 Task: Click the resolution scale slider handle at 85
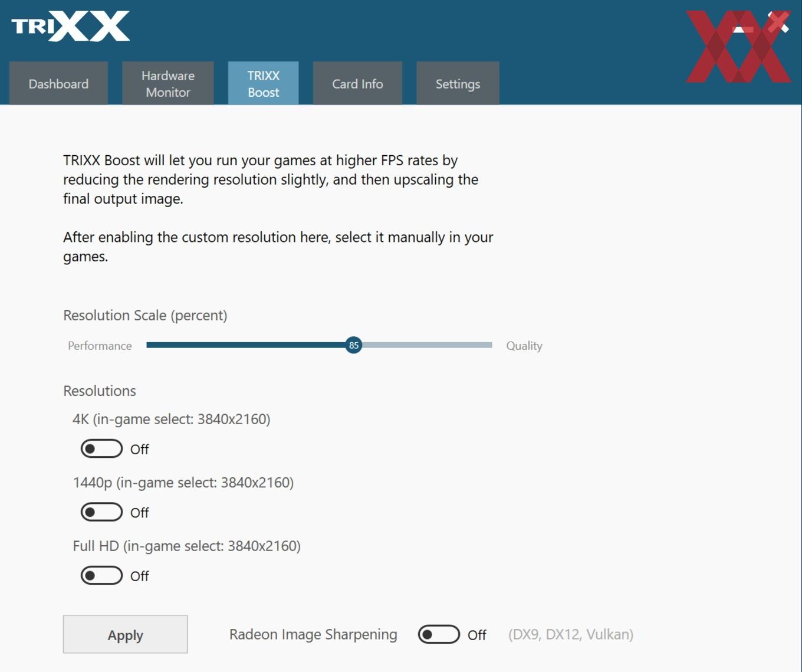pyautogui.click(x=354, y=345)
